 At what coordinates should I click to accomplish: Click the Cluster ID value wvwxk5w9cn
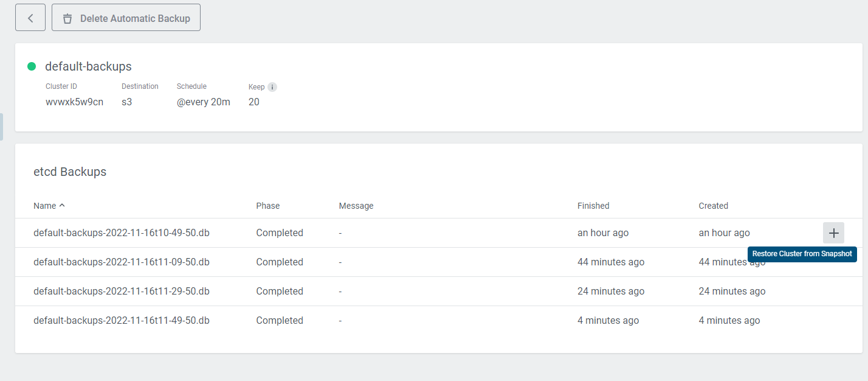[x=74, y=102]
